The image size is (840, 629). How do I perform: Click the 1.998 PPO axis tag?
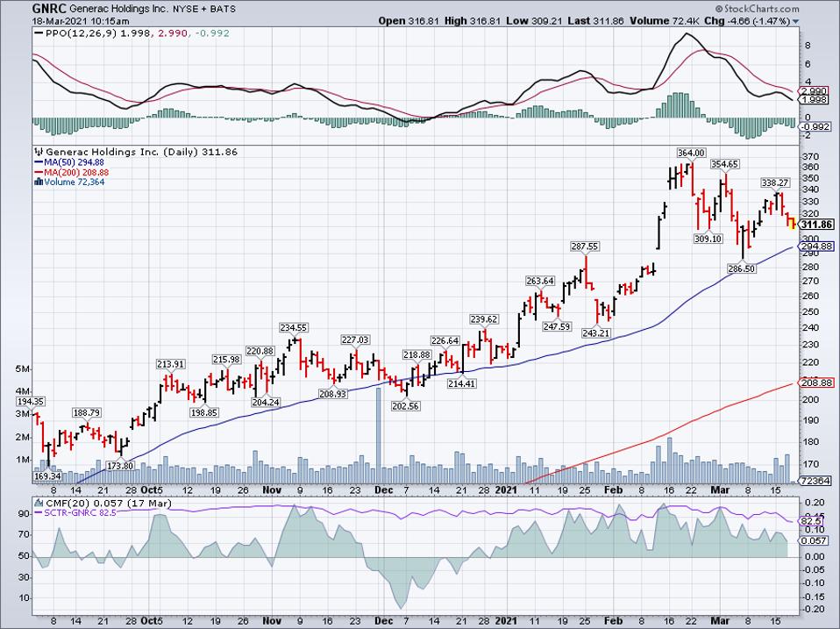[x=815, y=100]
